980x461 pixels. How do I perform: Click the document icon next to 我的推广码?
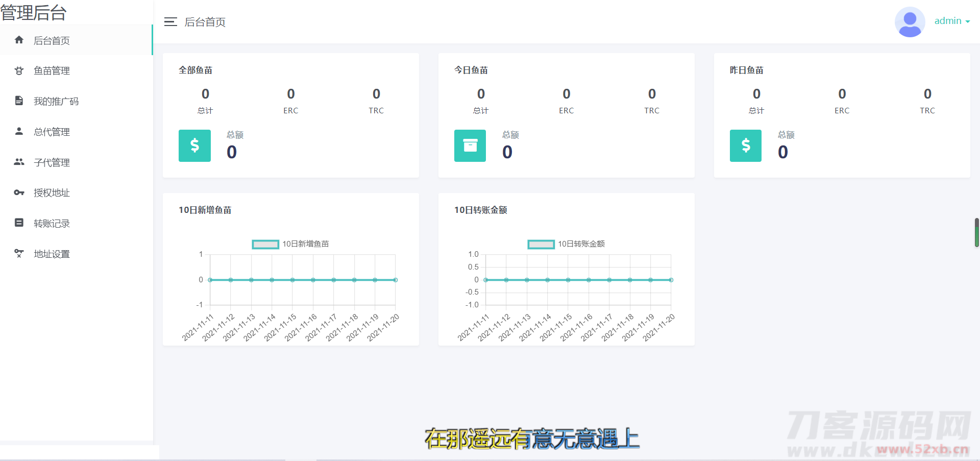pyautogui.click(x=19, y=101)
